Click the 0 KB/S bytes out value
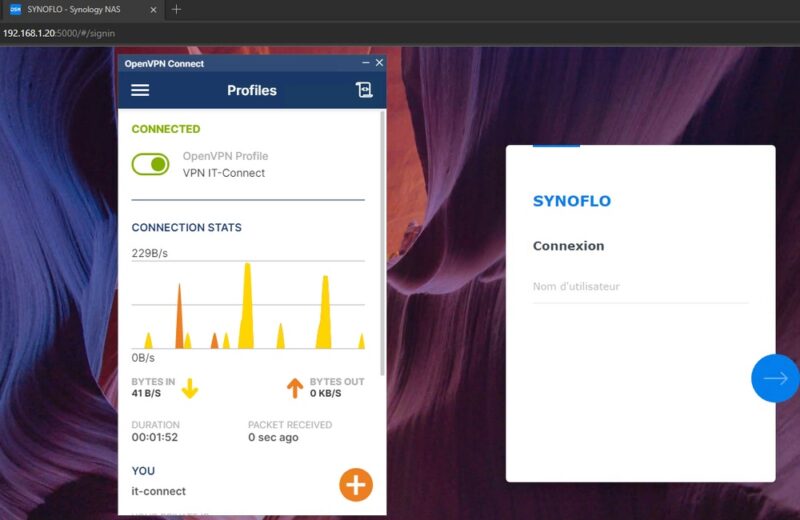The width and height of the screenshot is (800, 520). click(326, 393)
